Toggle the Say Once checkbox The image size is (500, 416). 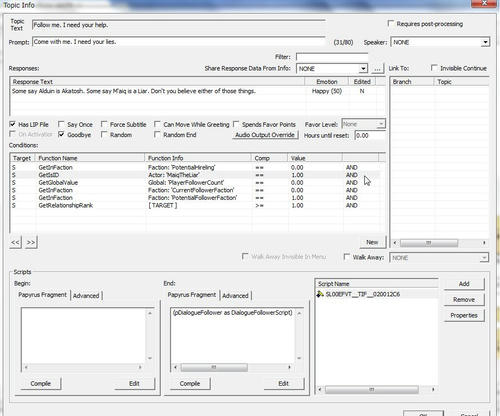(x=61, y=124)
